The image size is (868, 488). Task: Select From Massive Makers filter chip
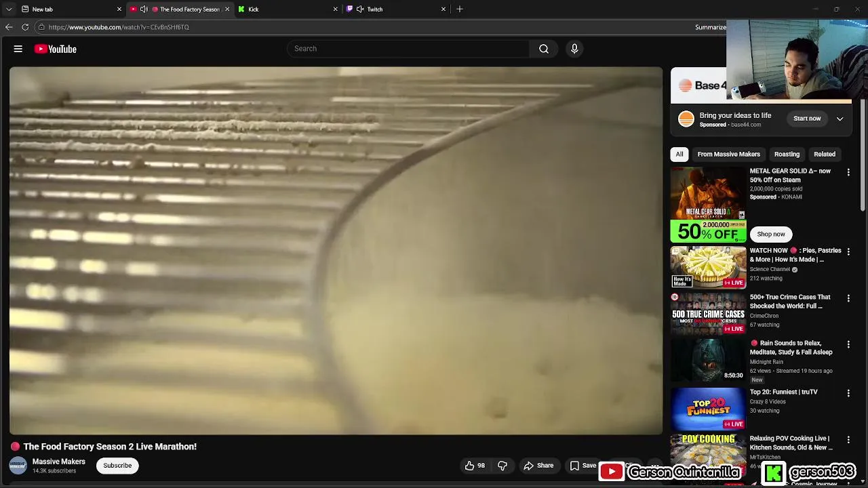(x=728, y=154)
